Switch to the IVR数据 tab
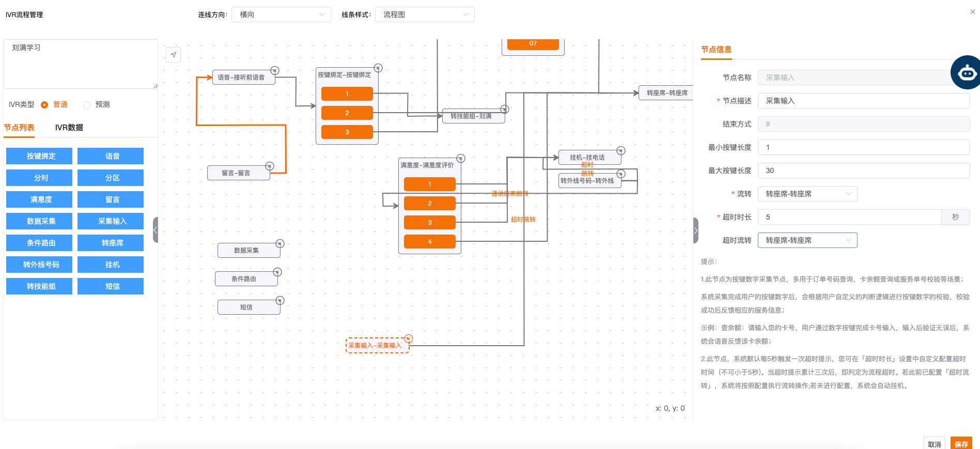Viewport: 980px width, 449px height. pyautogui.click(x=69, y=128)
